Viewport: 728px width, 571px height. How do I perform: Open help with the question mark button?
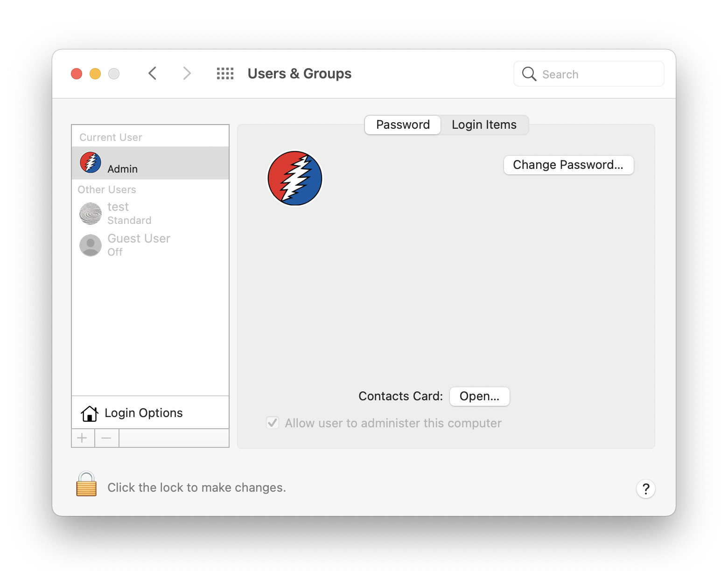(x=646, y=488)
